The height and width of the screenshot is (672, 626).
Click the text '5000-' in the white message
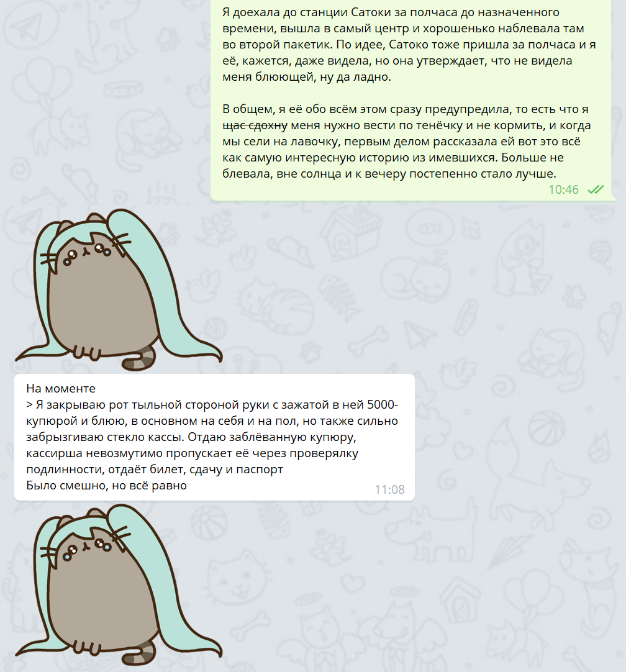(383, 404)
